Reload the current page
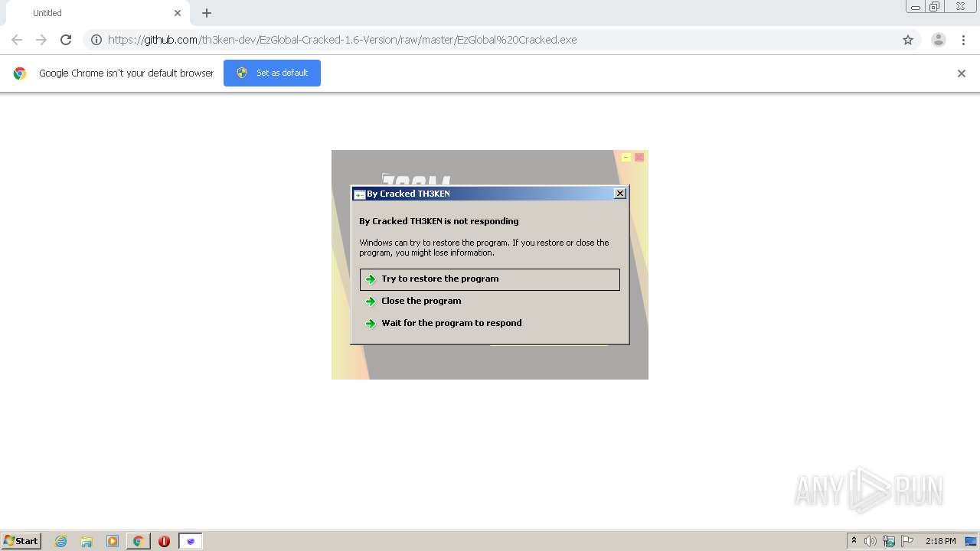Image resolution: width=980 pixels, height=551 pixels. coord(66,40)
